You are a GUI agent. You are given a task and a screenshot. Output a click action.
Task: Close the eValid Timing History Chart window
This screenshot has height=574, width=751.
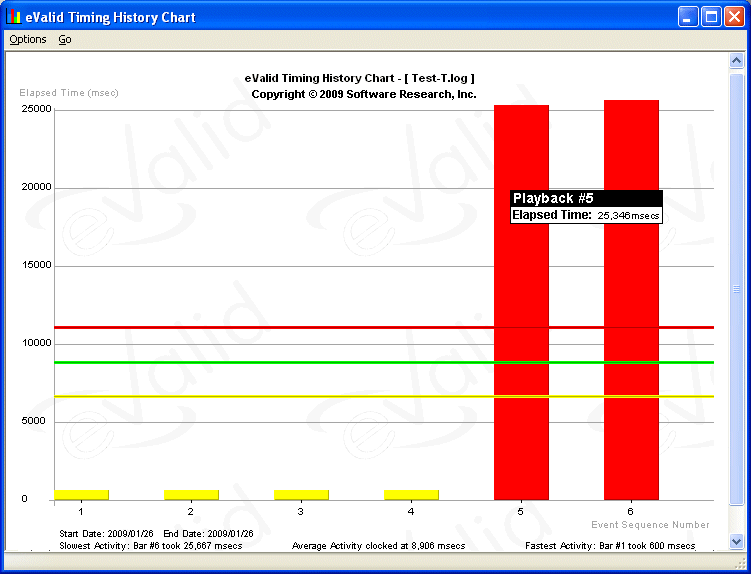pos(734,17)
